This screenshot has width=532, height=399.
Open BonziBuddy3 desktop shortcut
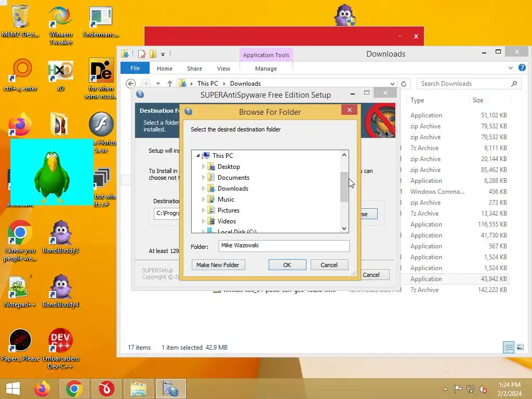point(60,236)
